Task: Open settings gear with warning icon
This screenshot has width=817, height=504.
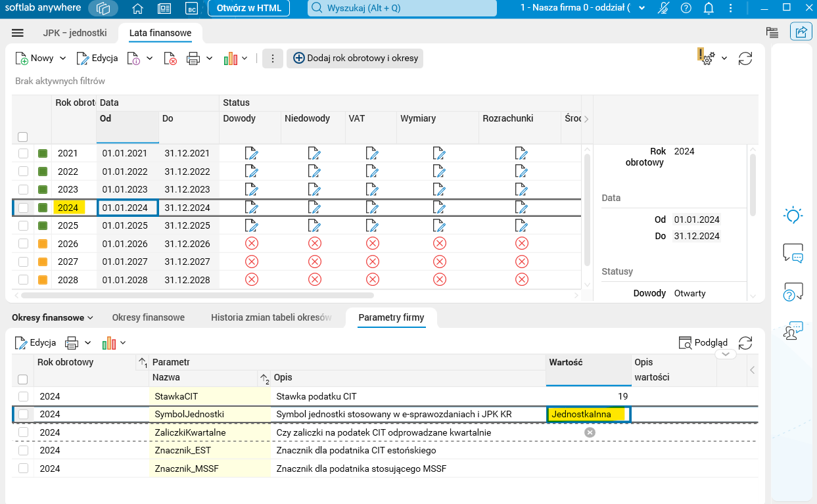Action: tap(706, 57)
